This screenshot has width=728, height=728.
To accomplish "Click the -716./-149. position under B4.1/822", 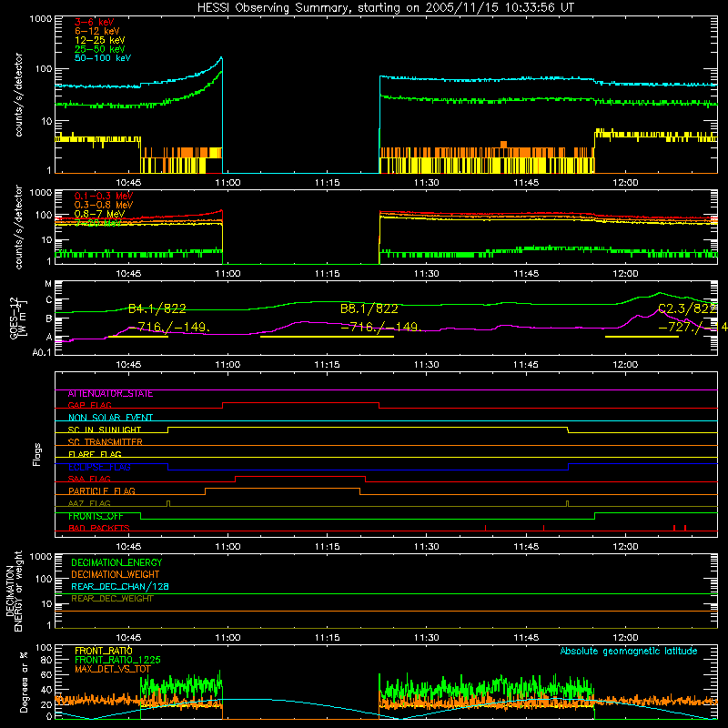I will tap(169, 328).
